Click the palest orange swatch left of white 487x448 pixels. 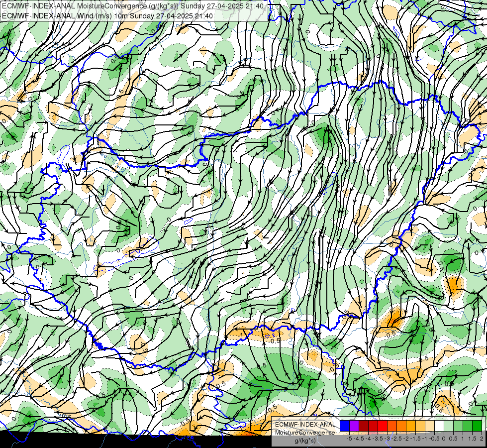[430, 426]
